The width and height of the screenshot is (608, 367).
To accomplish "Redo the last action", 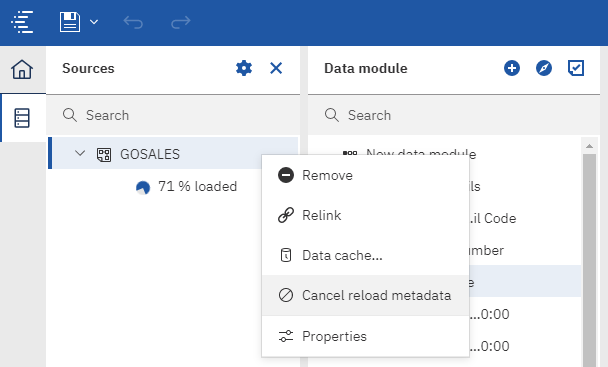I will tap(181, 22).
